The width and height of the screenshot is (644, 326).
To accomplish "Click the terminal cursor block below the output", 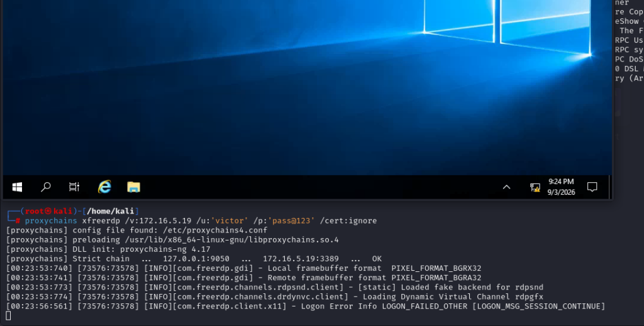I will pos(8,315).
